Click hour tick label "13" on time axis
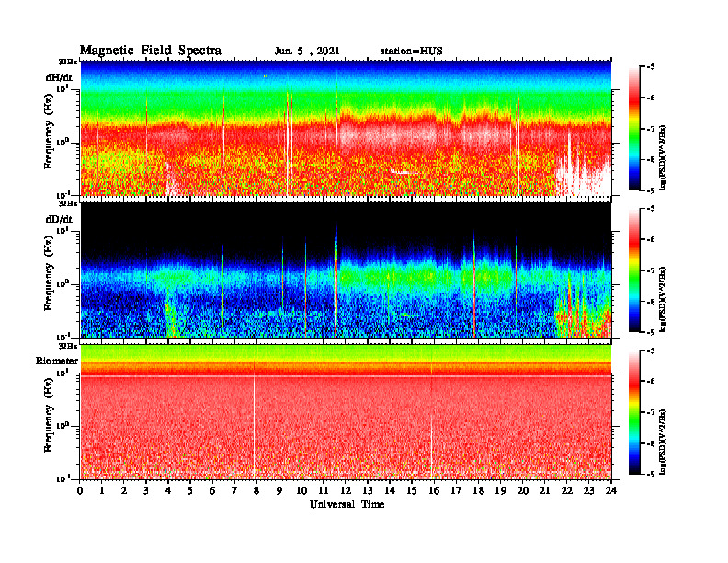 coord(368,491)
